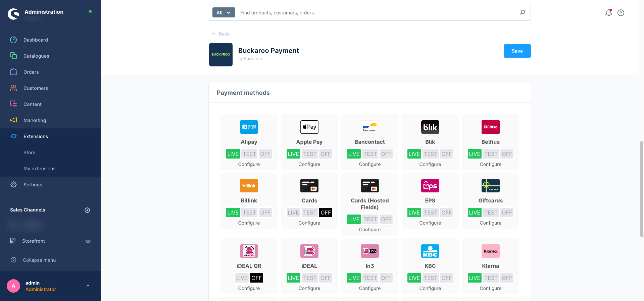Click the Cards (Hosted Fields) icon
This screenshot has height=301, width=644.
370,186
